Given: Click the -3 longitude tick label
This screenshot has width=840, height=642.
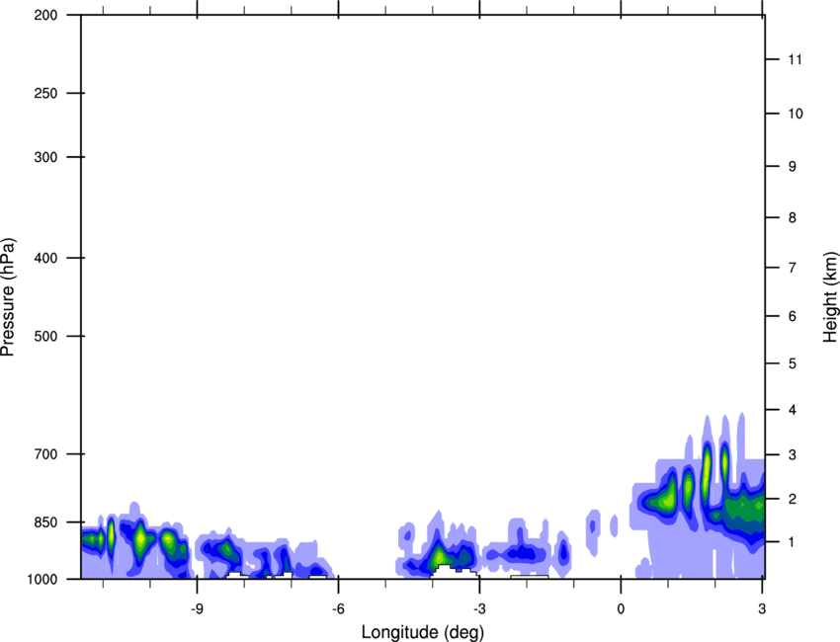Looking at the screenshot, I should tap(479, 609).
